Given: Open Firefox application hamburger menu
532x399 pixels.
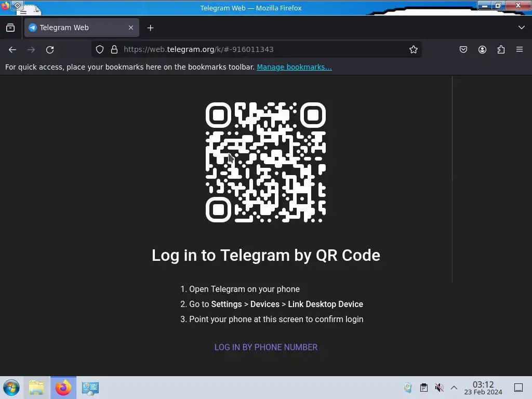Looking at the screenshot, I should (520, 49).
